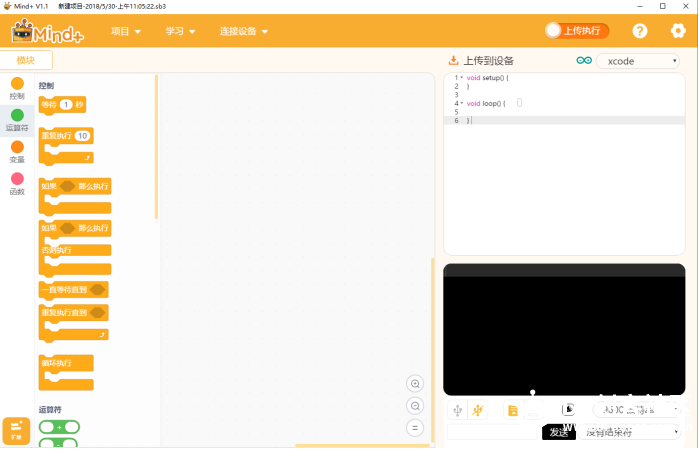Zoom out the block workspace

point(415,406)
